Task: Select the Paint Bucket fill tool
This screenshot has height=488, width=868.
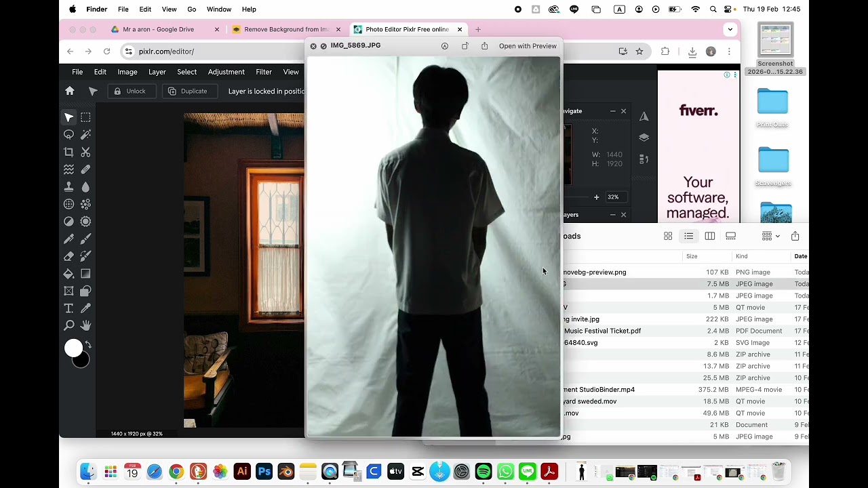Action: 68,274
